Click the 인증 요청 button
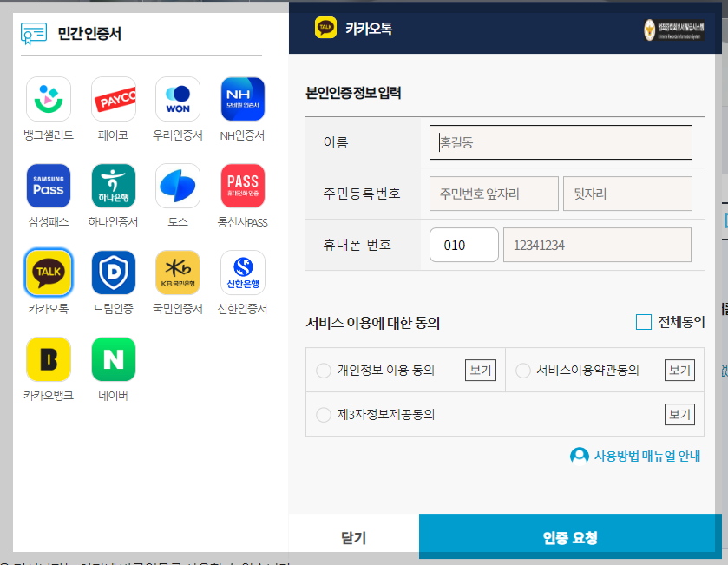 click(570, 536)
